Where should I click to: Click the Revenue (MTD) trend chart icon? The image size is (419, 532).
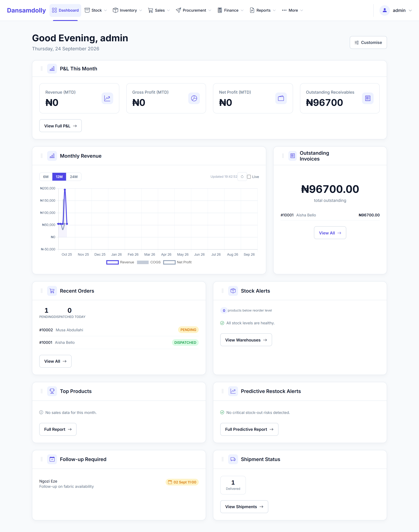[x=107, y=98]
